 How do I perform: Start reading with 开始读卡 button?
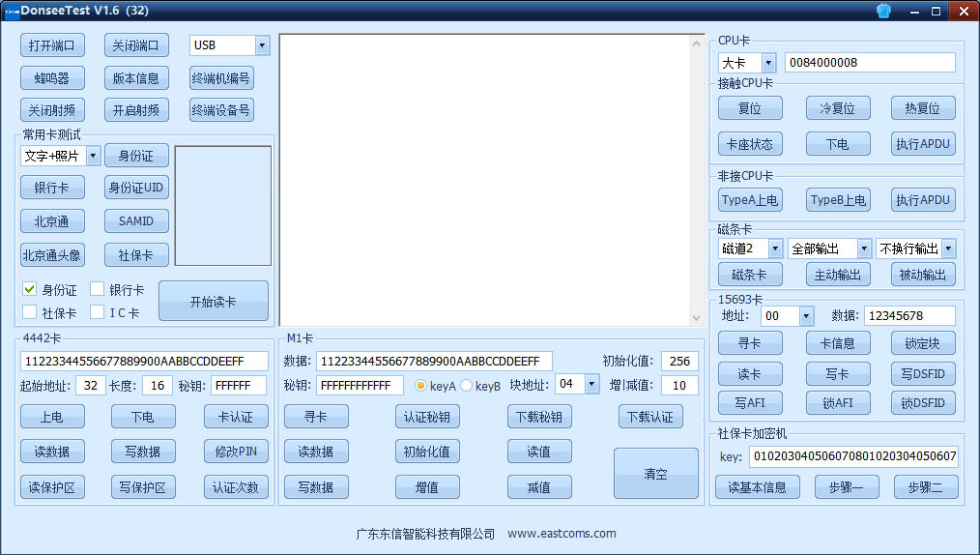(214, 302)
